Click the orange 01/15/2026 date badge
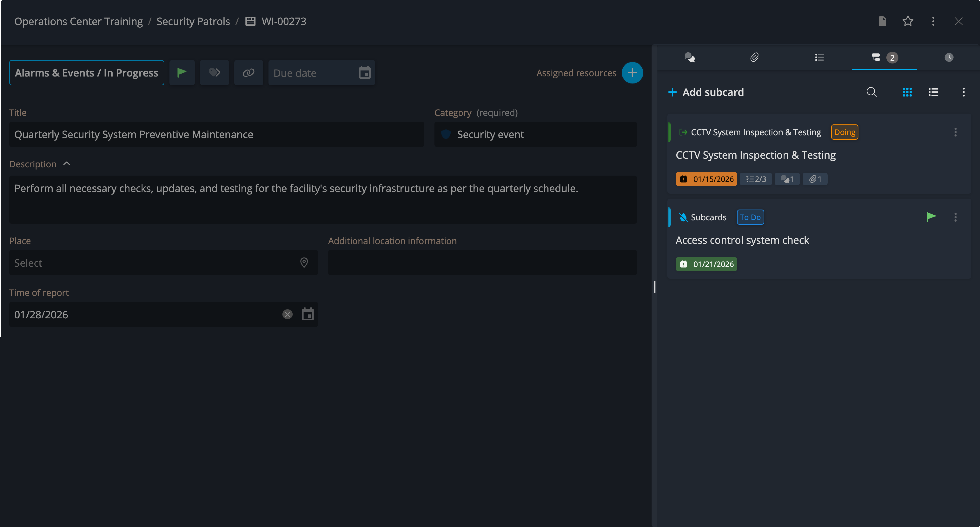Viewport: 980px width, 527px height. [x=706, y=179]
